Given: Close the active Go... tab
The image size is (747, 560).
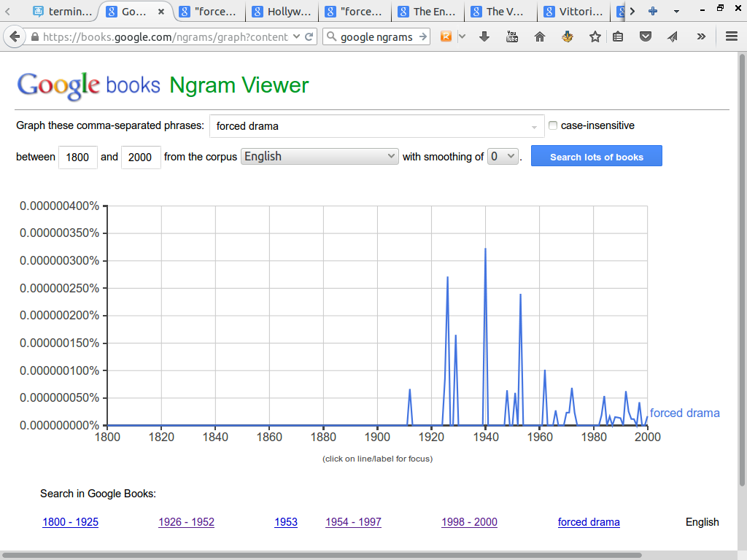Looking at the screenshot, I should (161, 12).
